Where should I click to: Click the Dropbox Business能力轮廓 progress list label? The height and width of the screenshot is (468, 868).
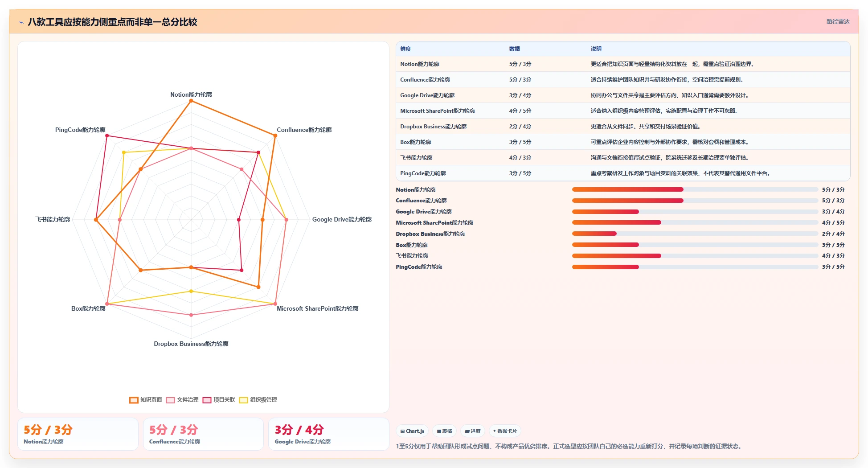tap(430, 234)
